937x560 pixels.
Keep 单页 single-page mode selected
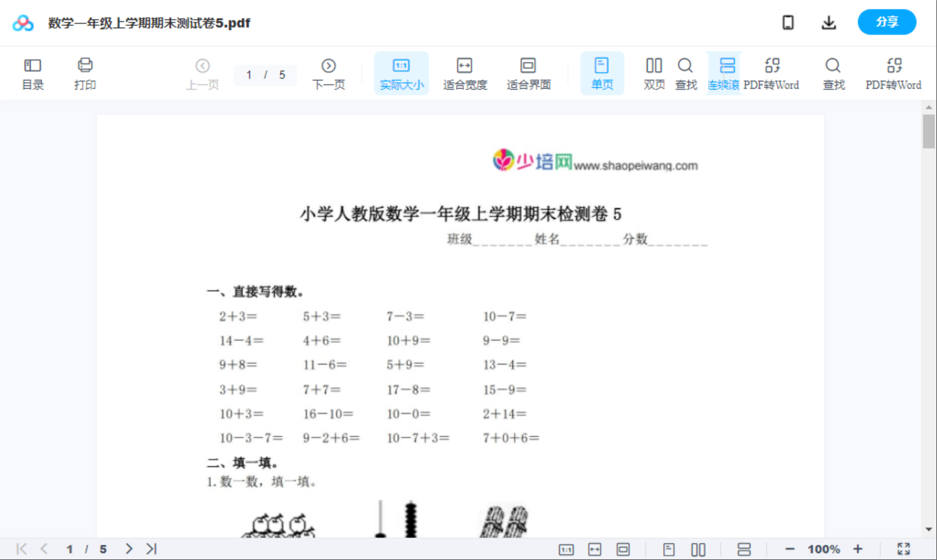click(602, 73)
